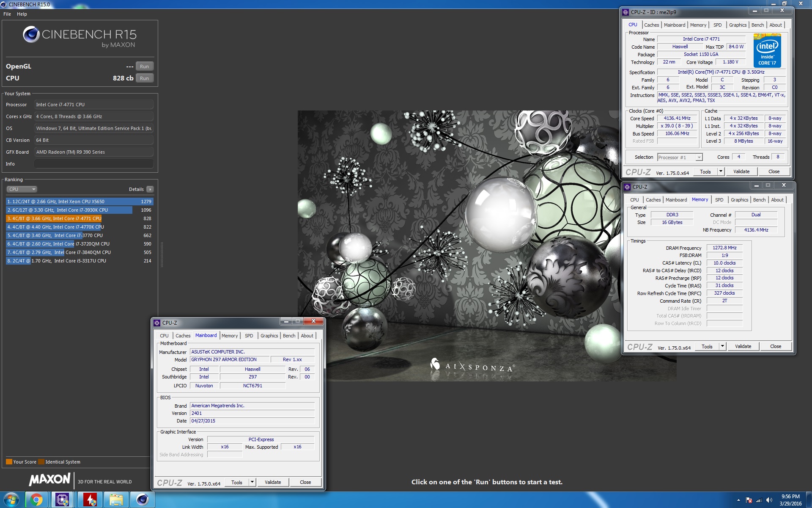The image size is (812, 508).
Task: Click Validate in the Mainboard CPU-Z window
Action: 273,482
